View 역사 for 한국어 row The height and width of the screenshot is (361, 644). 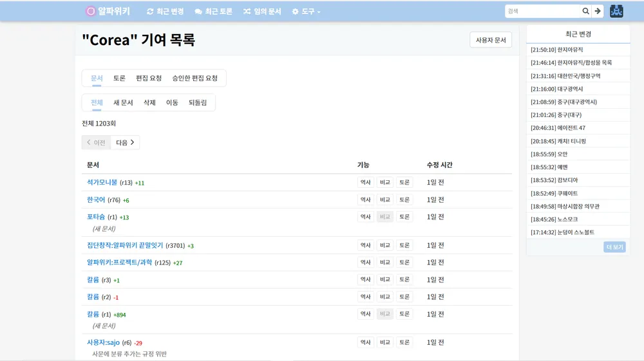[366, 199]
